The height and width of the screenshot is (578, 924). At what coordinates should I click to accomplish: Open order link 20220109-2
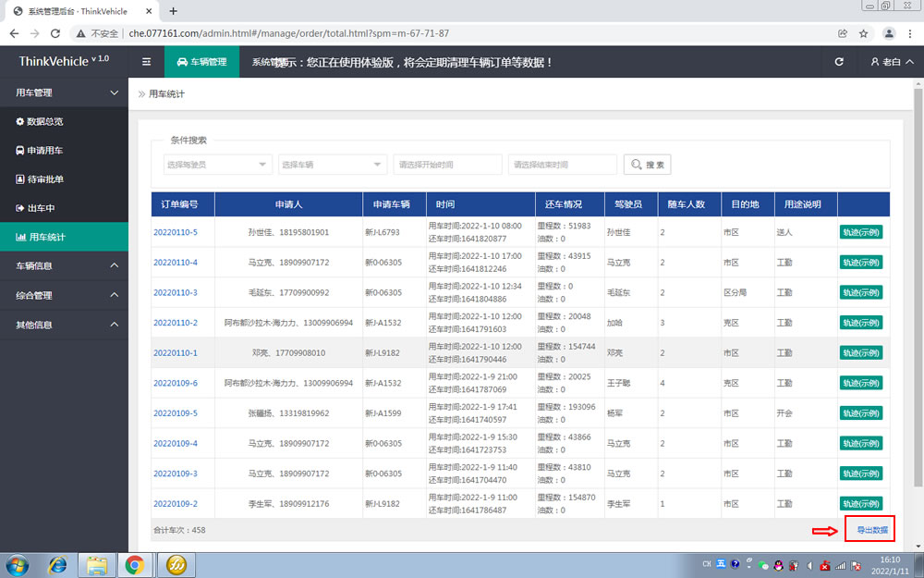[176, 504]
